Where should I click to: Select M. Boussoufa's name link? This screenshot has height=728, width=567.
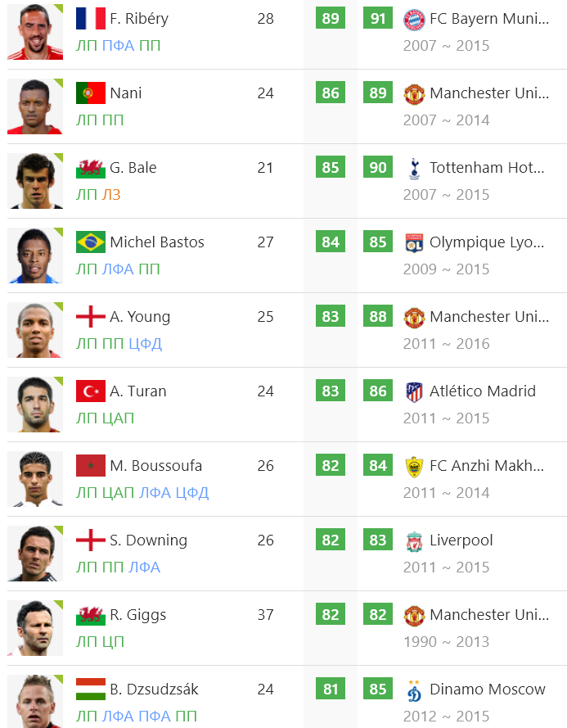click(x=156, y=466)
